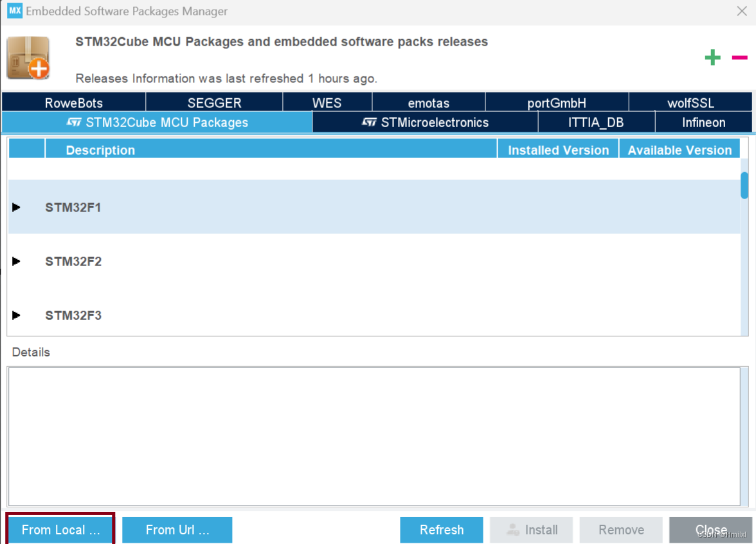The image size is (756, 544).
Task: Click the MX application logo icon
Action: point(15,11)
